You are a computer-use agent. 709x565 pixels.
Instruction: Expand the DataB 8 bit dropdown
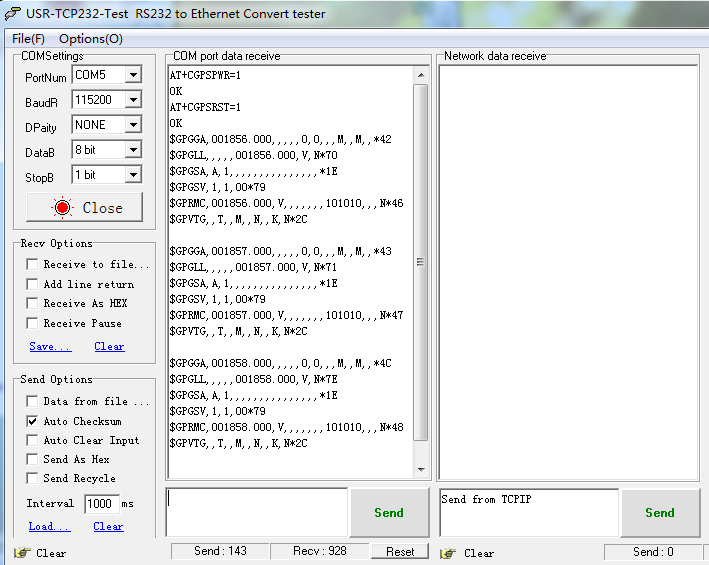133,150
